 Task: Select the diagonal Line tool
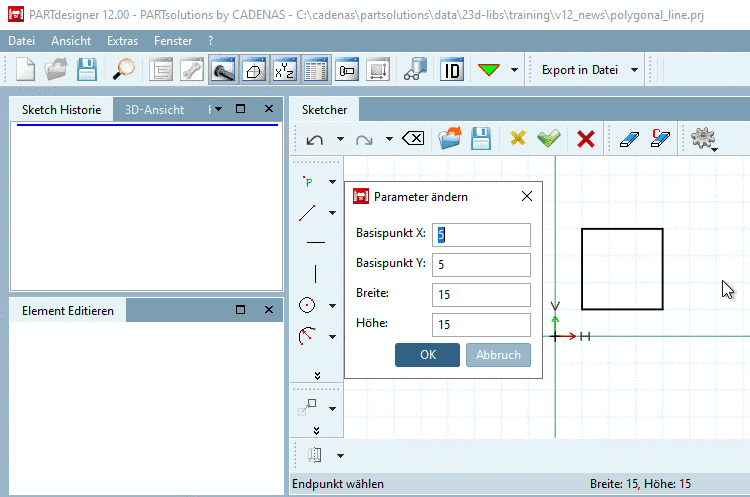pyautogui.click(x=307, y=213)
